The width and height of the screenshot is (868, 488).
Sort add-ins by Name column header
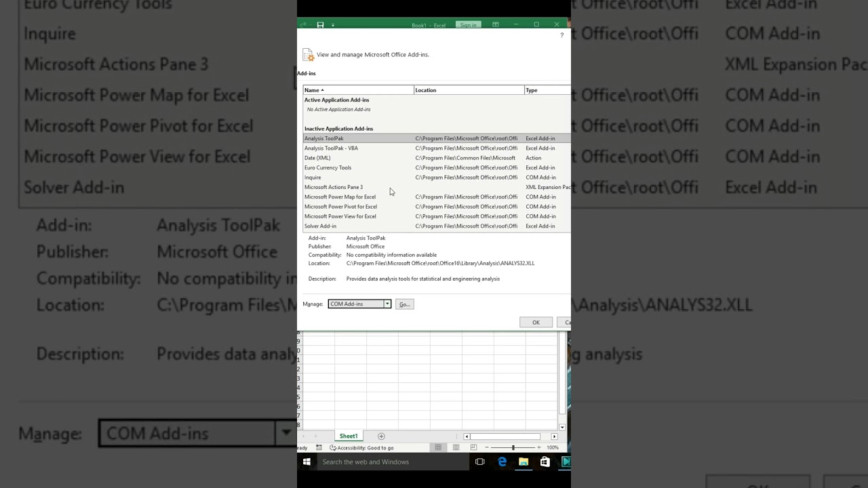click(358, 90)
